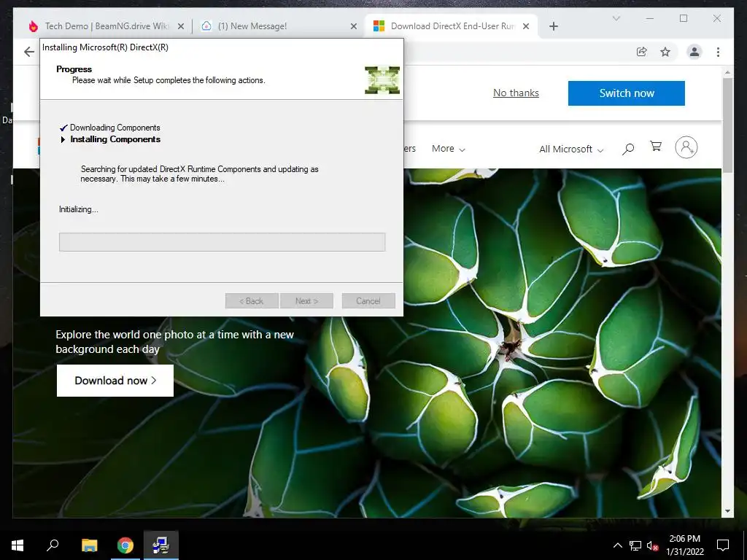Click the Chrome taskbar icon
Viewport: 747px width, 560px height.
(125, 545)
